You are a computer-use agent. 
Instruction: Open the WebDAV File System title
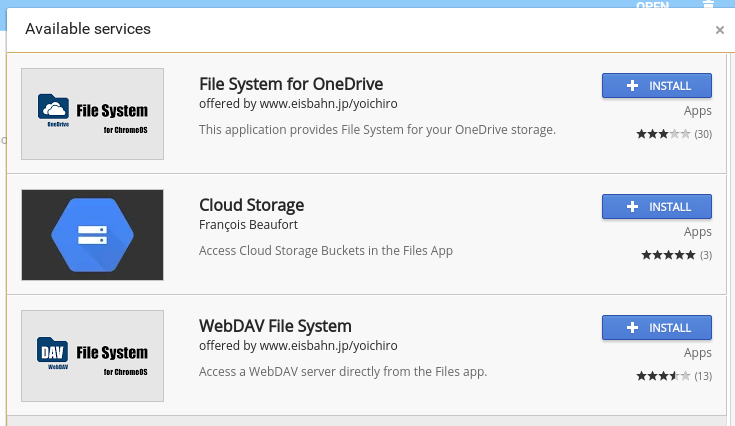click(x=275, y=326)
